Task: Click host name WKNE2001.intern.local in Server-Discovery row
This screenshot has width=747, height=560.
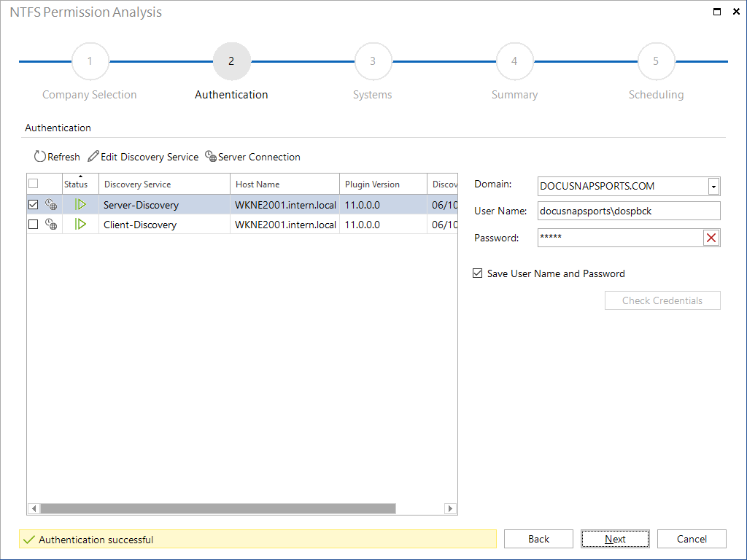Action: [285, 205]
